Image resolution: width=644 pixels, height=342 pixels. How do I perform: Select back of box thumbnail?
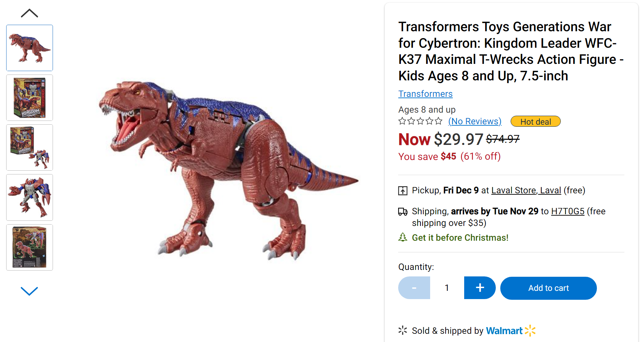click(x=30, y=247)
